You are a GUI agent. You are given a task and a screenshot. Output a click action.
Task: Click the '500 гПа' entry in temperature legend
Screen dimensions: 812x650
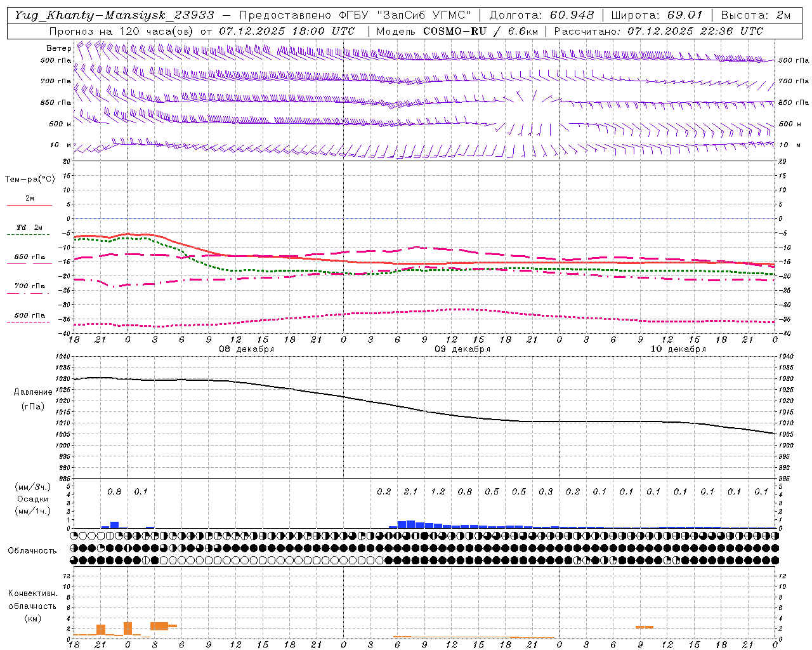[29, 315]
